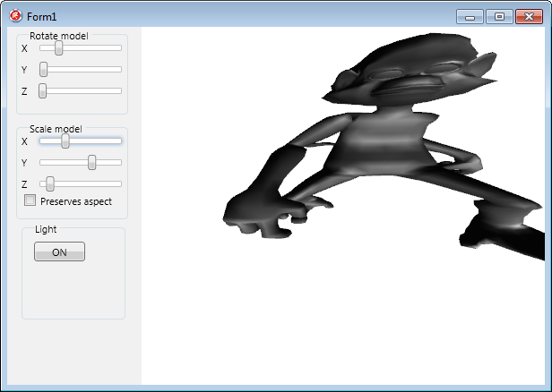Close the Form1 window
The height and width of the screenshot is (392, 552).
(x=529, y=16)
